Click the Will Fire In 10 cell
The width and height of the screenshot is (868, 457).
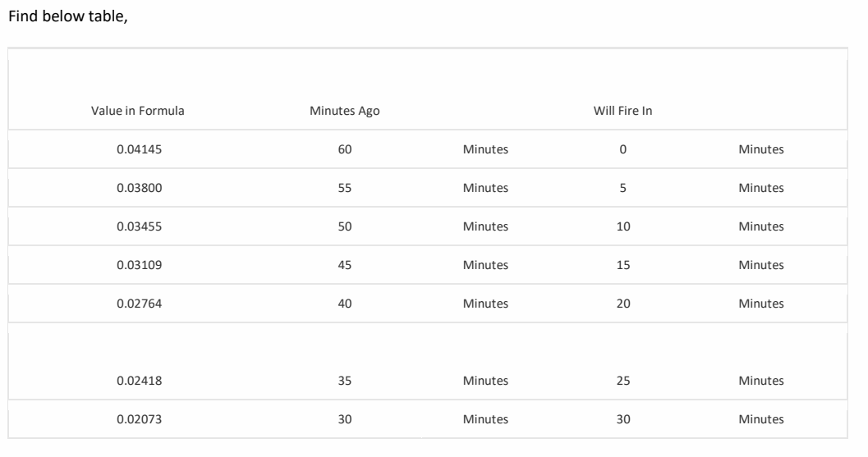click(622, 226)
